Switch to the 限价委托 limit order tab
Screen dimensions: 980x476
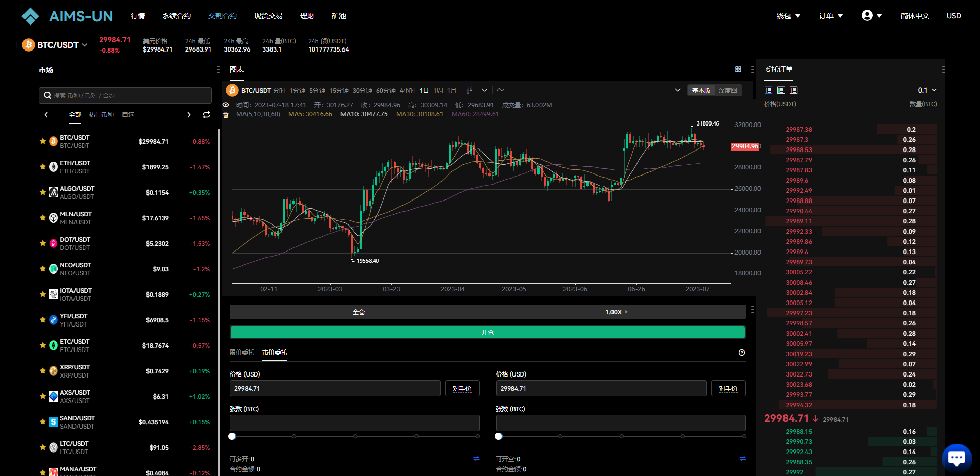pyautogui.click(x=242, y=353)
